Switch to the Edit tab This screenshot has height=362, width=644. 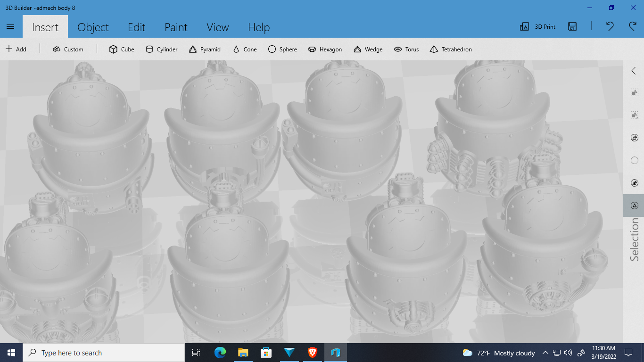click(x=137, y=27)
